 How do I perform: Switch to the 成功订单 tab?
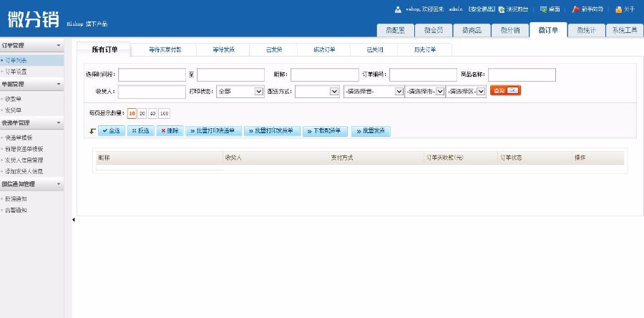coord(324,49)
